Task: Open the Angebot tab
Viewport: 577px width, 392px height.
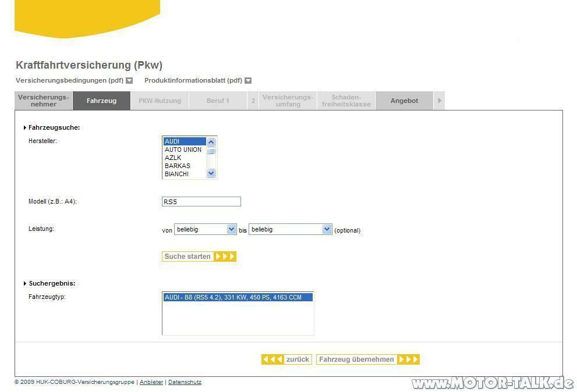Action: [404, 101]
